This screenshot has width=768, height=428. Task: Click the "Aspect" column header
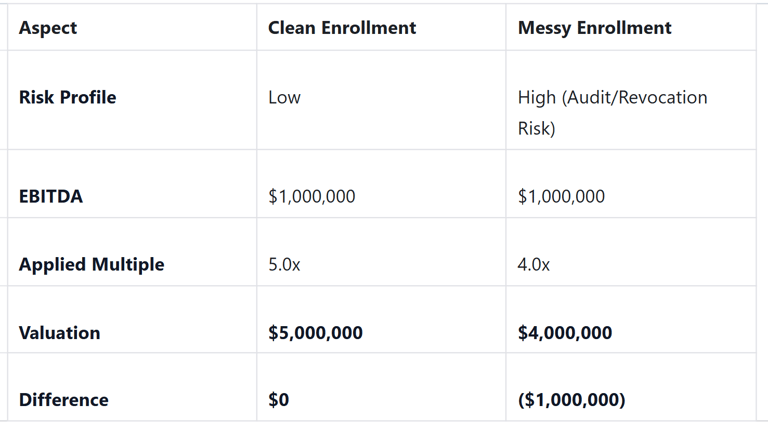(x=47, y=28)
